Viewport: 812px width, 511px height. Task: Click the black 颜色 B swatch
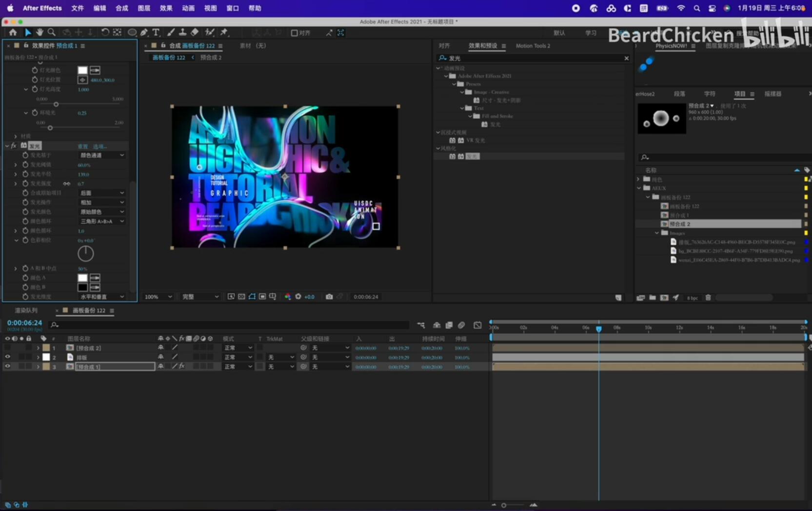point(82,287)
